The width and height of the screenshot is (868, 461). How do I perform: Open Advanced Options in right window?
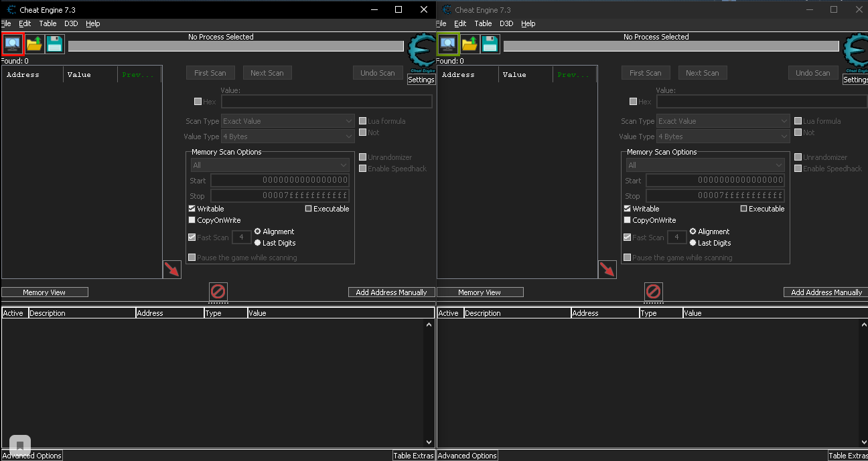point(467,456)
